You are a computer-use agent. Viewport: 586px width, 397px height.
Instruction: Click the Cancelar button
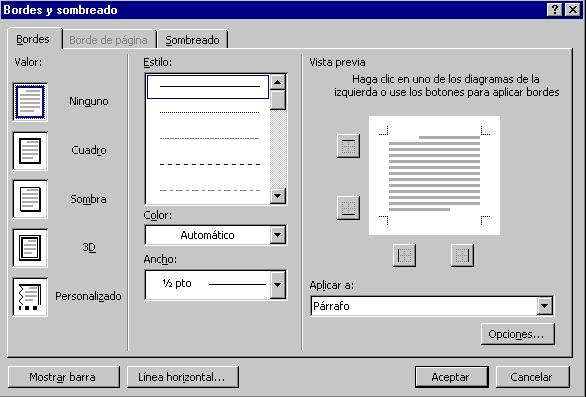532,377
